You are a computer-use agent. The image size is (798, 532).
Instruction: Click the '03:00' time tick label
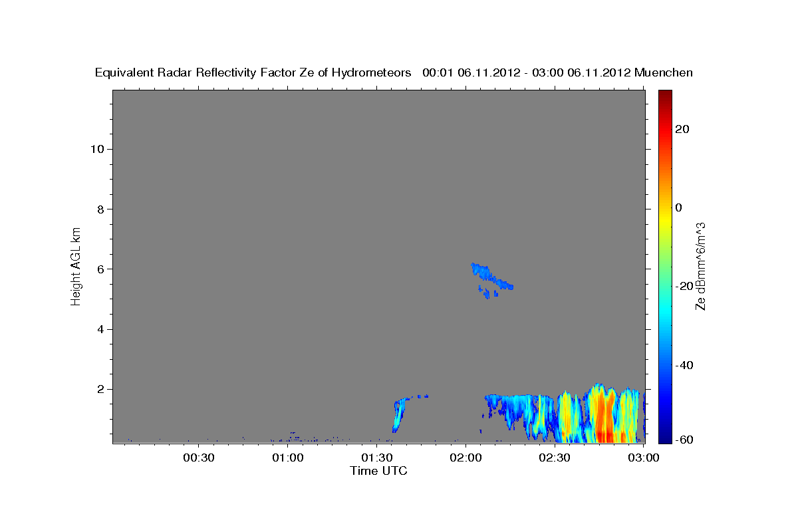tap(644, 458)
